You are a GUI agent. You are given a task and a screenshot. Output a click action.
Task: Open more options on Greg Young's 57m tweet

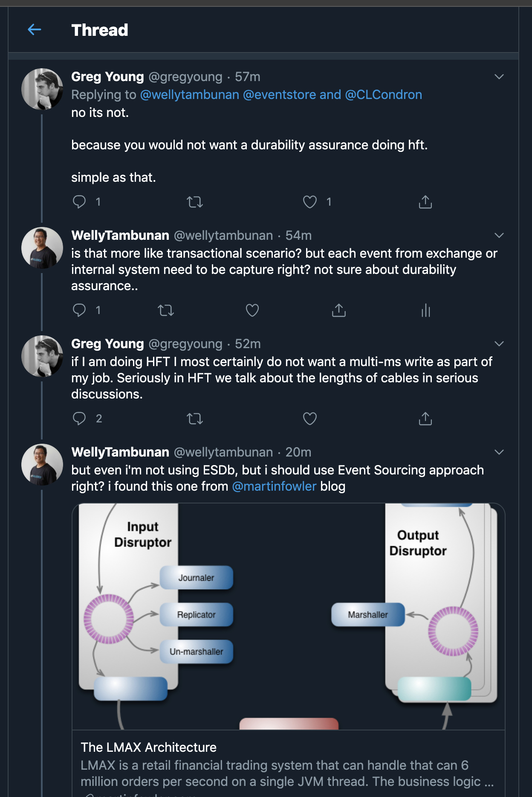click(499, 77)
